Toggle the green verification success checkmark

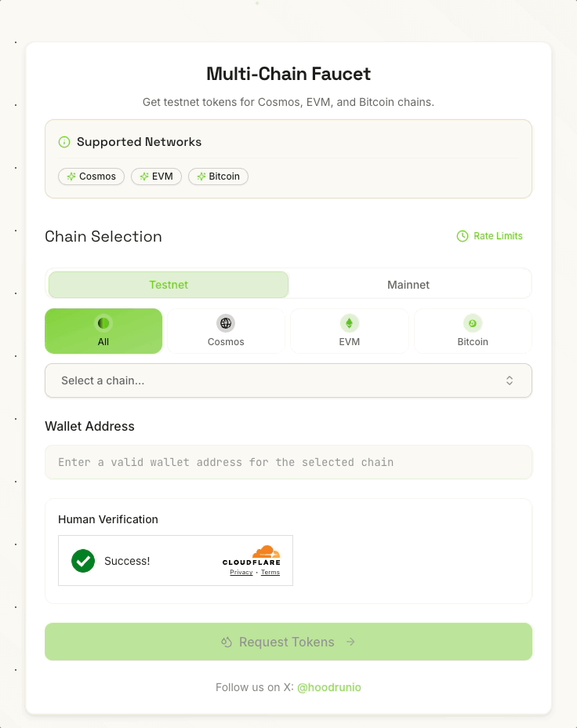[82, 561]
